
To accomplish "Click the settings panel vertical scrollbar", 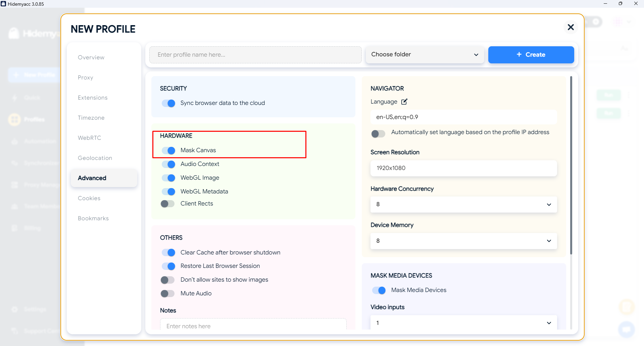I will [571, 165].
